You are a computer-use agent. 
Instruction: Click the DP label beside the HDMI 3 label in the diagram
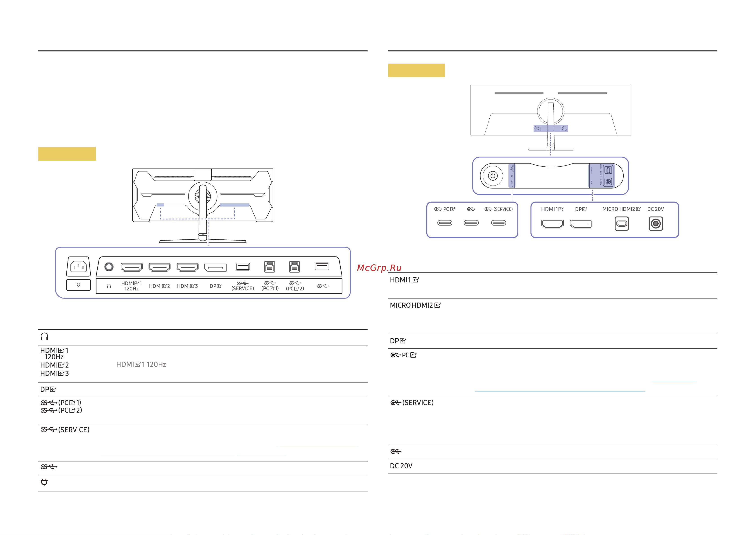tap(215, 286)
